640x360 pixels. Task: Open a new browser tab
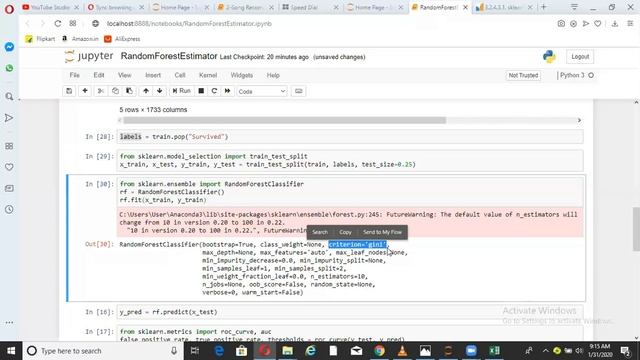pos(543,7)
